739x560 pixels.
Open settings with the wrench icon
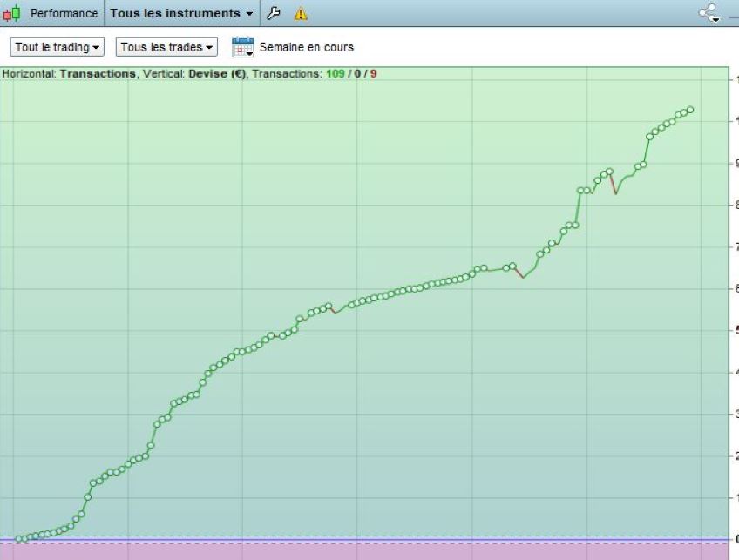[x=273, y=13]
